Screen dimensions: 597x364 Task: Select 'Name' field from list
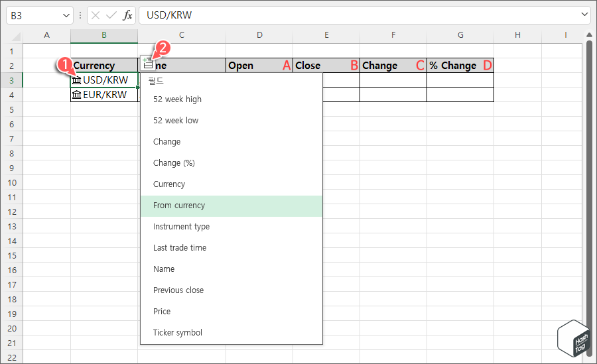pyautogui.click(x=232, y=270)
